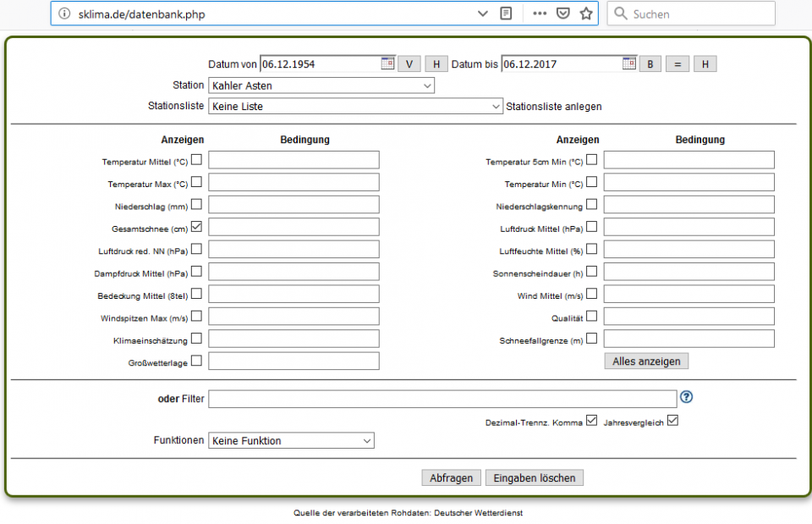Open the Station dropdown showing Kahler Asten
The width and height of the screenshot is (812, 524).
click(x=321, y=85)
